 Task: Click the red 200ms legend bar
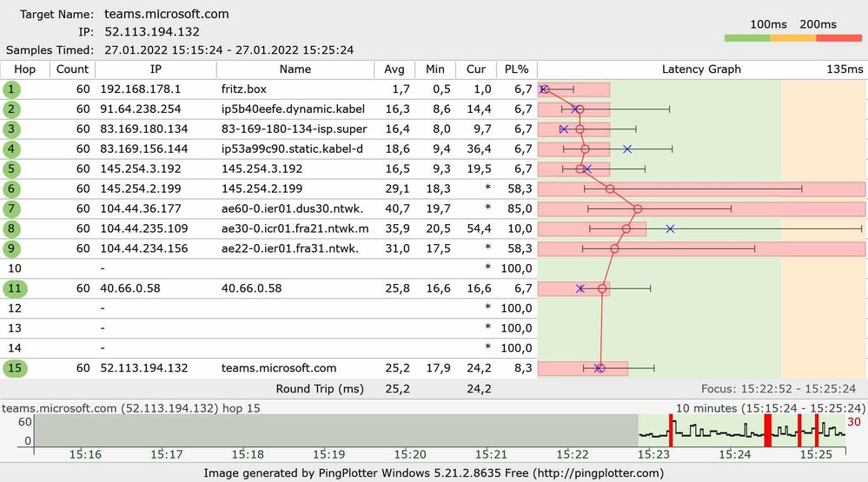(839, 38)
